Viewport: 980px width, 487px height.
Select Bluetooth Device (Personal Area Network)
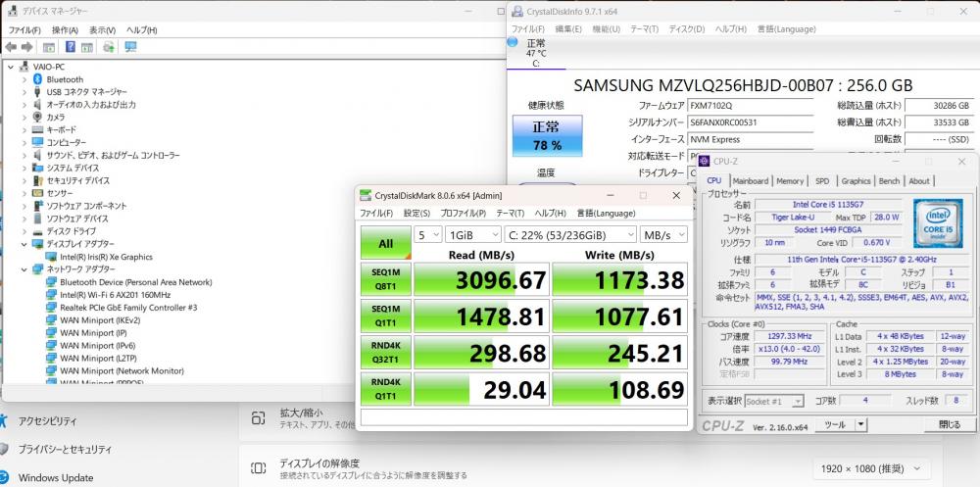point(135,282)
